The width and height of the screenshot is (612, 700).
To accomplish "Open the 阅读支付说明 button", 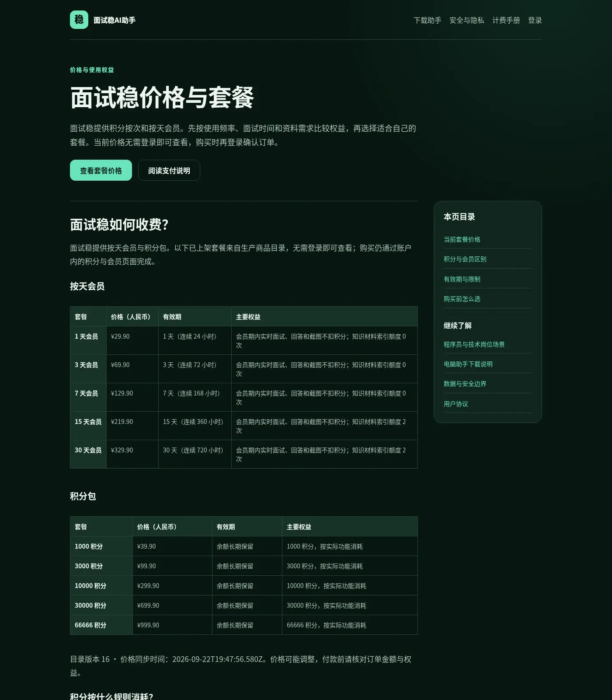I will [x=169, y=170].
